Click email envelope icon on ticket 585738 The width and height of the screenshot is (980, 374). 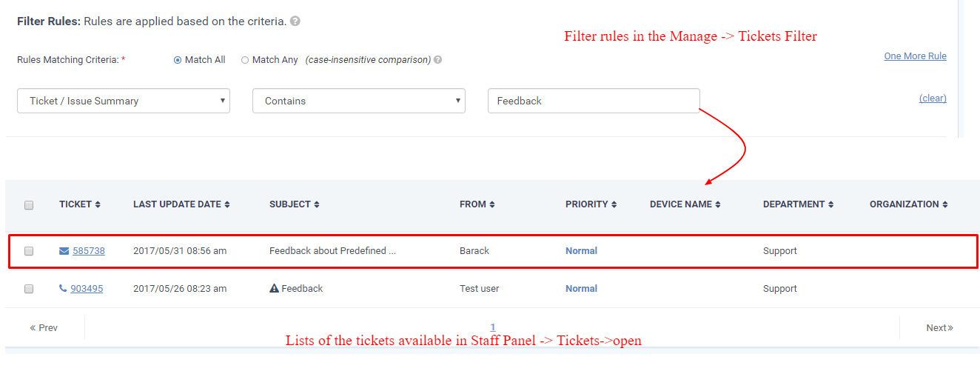pyautogui.click(x=64, y=251)
